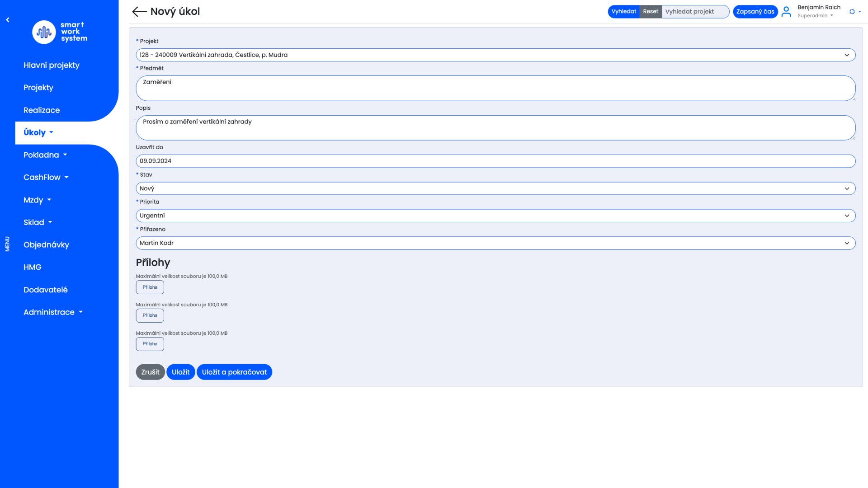Click the Zrušit button

[150, 372]
